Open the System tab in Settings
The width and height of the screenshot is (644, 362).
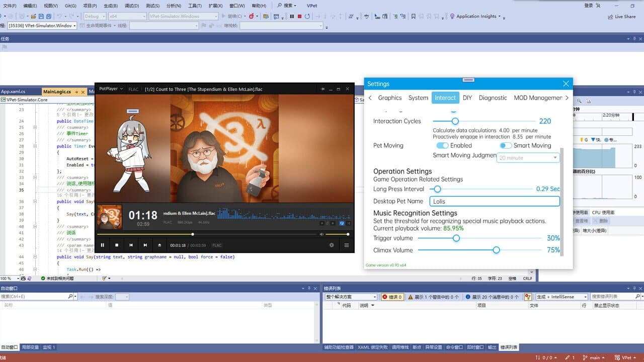click(418, 98)
